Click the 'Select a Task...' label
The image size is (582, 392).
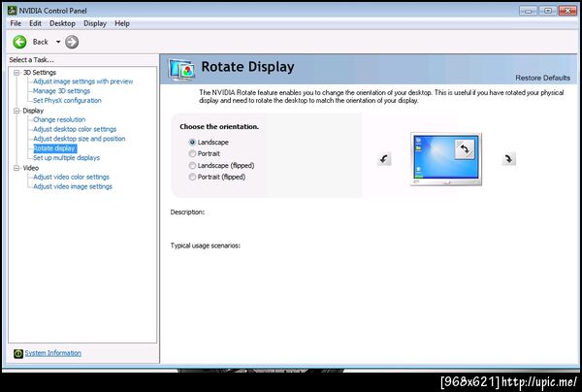click(x=31, y=60)
